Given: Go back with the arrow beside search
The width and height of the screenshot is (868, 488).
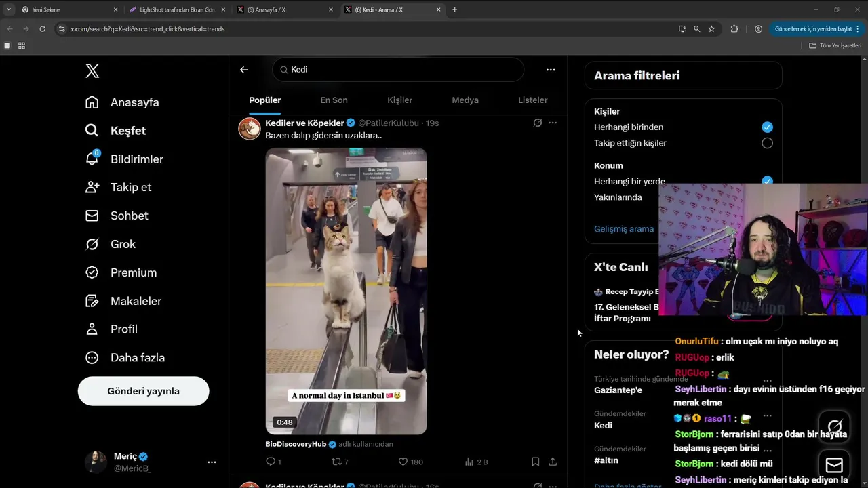Looking at the screenshot, I should pyautogui.click(x=244, y=69).
